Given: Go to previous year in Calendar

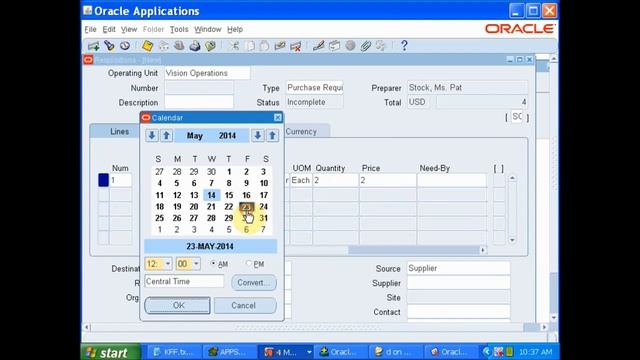Looking at the screenshot, I should [258, 136].
